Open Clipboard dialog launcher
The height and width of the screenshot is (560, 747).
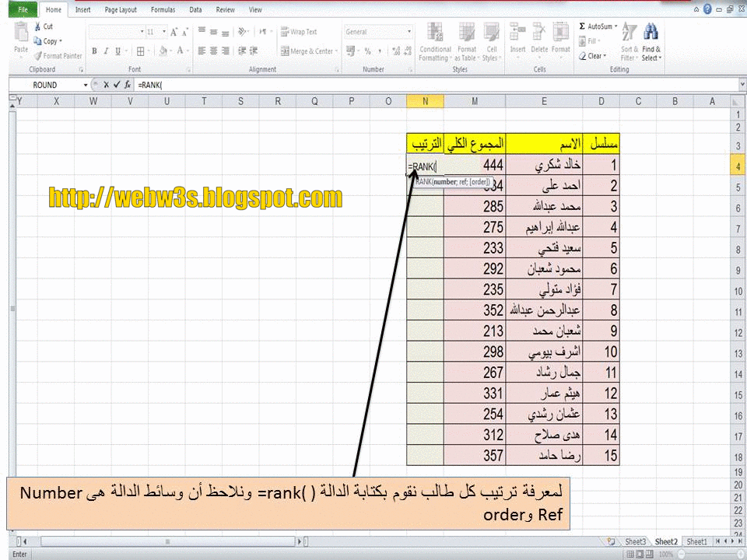pos(81,69)
